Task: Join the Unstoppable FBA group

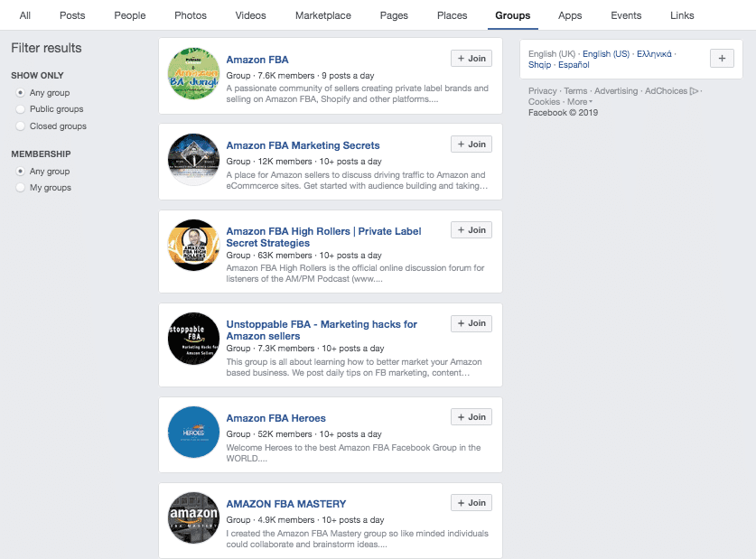Action: pyautogui.click(x=471, y=323)
